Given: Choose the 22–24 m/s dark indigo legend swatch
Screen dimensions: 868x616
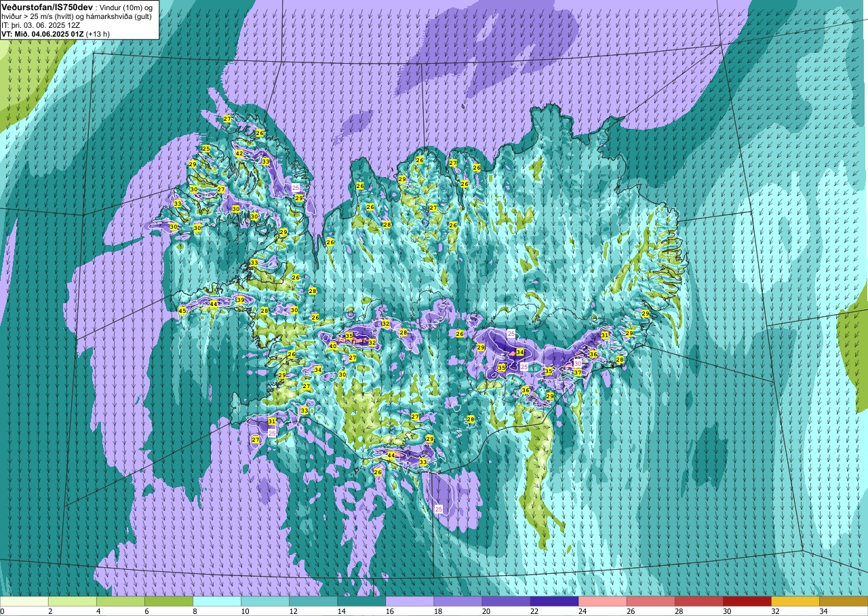Looking at the screenshot, I should (554, 601).
